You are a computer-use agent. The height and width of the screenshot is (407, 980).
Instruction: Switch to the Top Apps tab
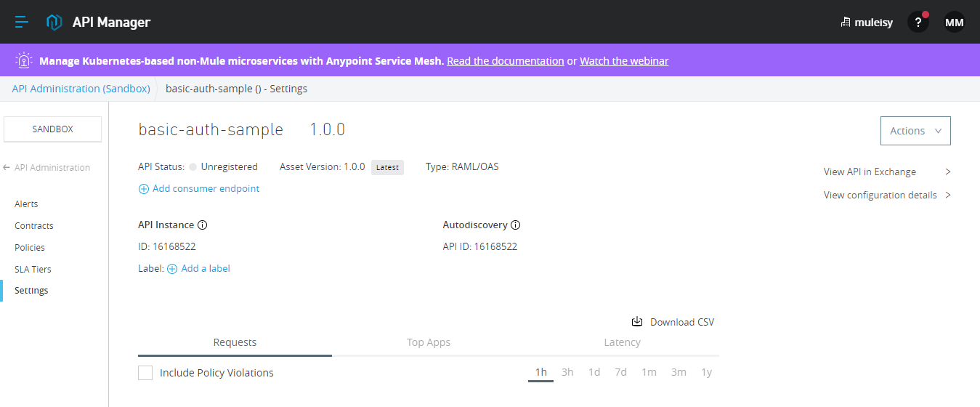pyautogui.click(x=429, y=342)
